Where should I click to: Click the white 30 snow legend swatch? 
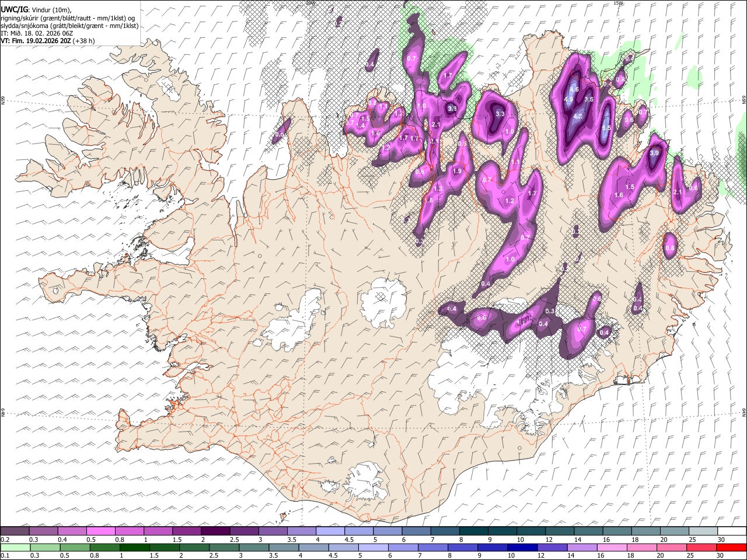click(x=731, y=531)
